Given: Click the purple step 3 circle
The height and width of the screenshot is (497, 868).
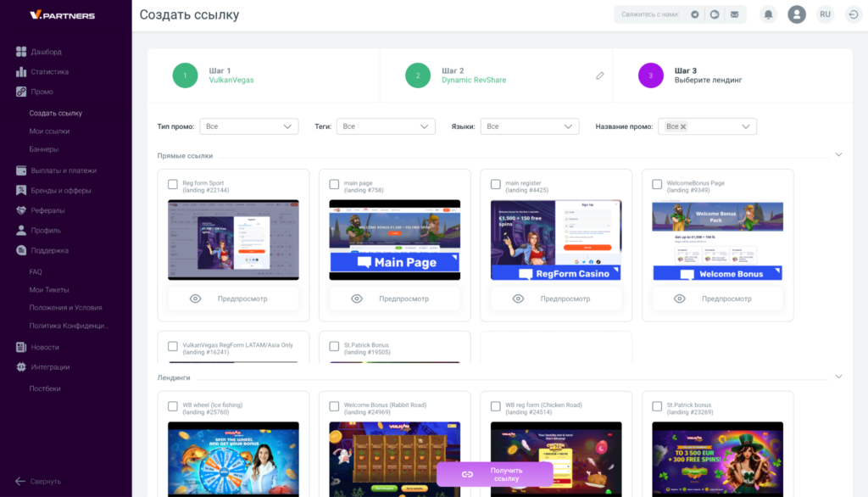Looking at the screenshot, I should (650, 75).
